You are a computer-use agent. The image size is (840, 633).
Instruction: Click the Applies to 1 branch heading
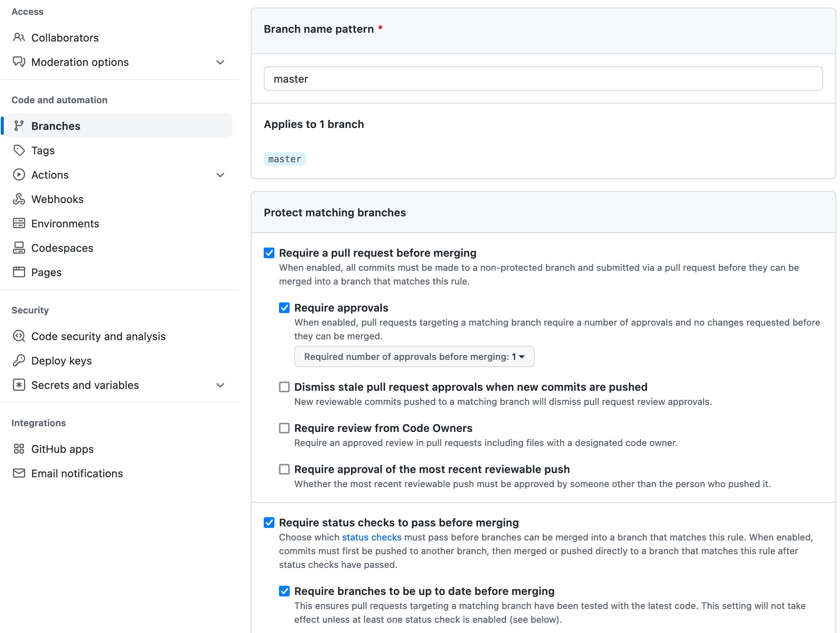pyautogui.click(x=314, y=124)
